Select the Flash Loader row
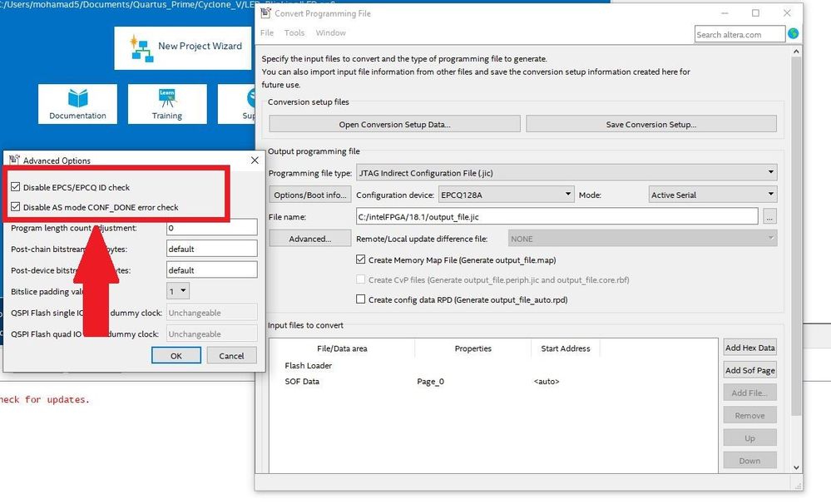The image size is (831, 504). coord(308,365)
